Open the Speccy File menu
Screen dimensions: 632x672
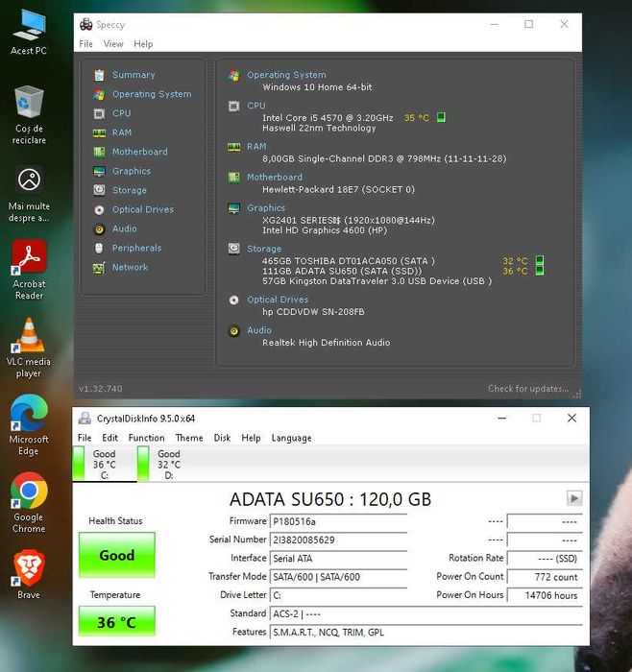tap(85, 44)
